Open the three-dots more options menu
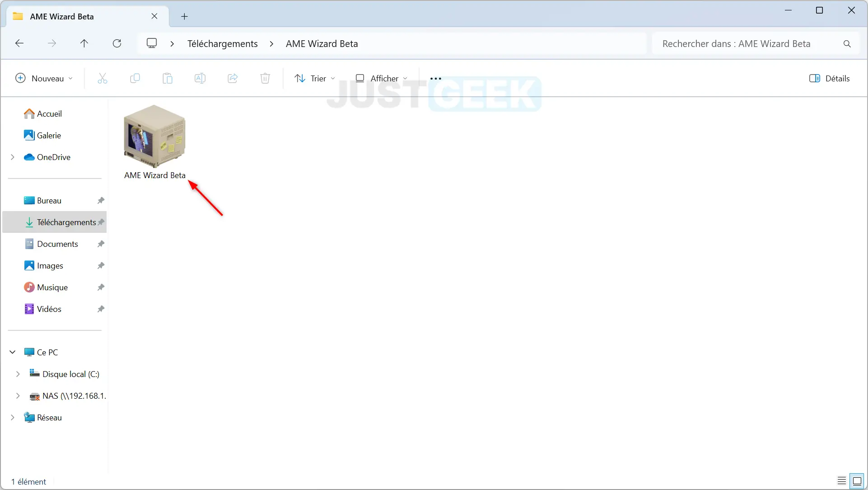The height and width of the screenshot is (490, 868). click(x=436, y=78)
